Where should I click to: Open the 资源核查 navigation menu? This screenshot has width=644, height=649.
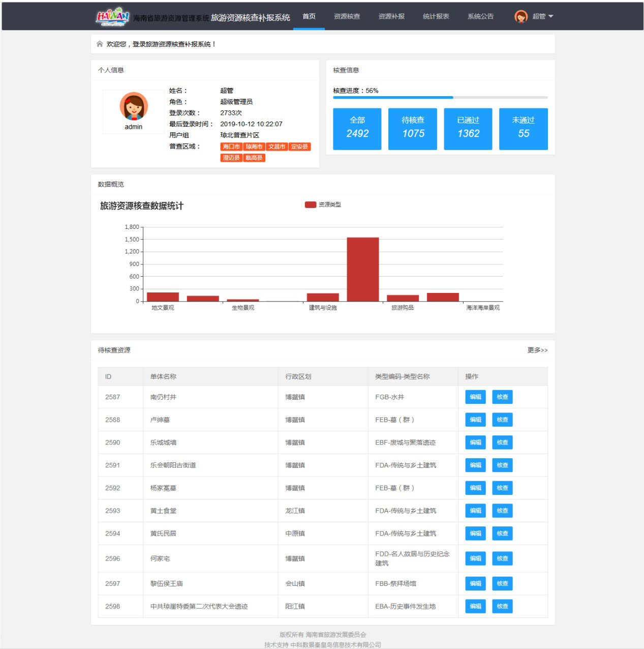click(347, 16)
